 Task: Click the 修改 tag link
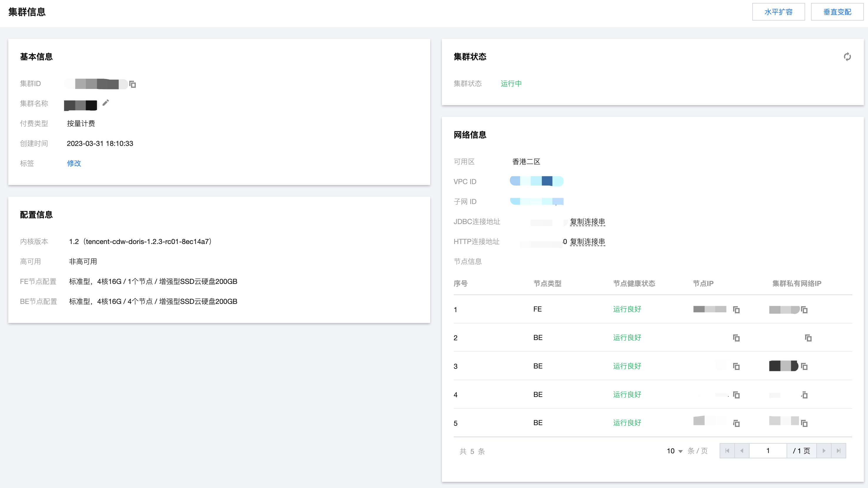[74, 163]
